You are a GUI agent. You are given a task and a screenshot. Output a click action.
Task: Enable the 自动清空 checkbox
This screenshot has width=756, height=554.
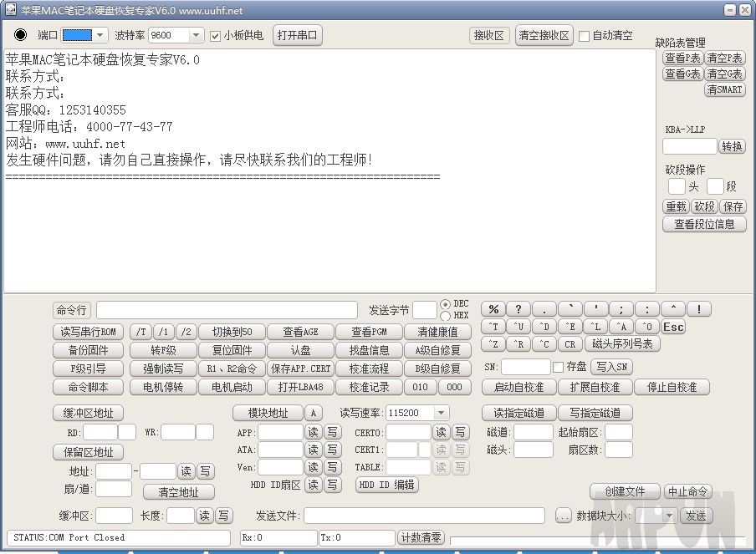point(584,36)
